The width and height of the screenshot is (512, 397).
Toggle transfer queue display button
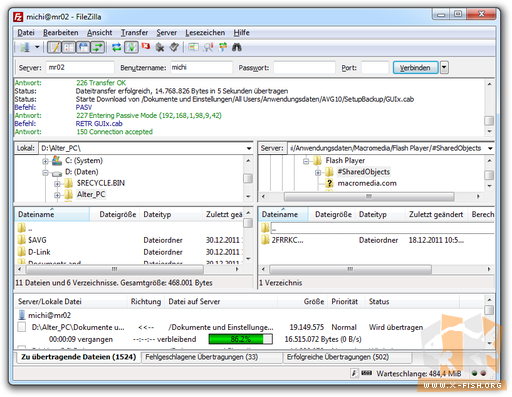click(98, 47)
